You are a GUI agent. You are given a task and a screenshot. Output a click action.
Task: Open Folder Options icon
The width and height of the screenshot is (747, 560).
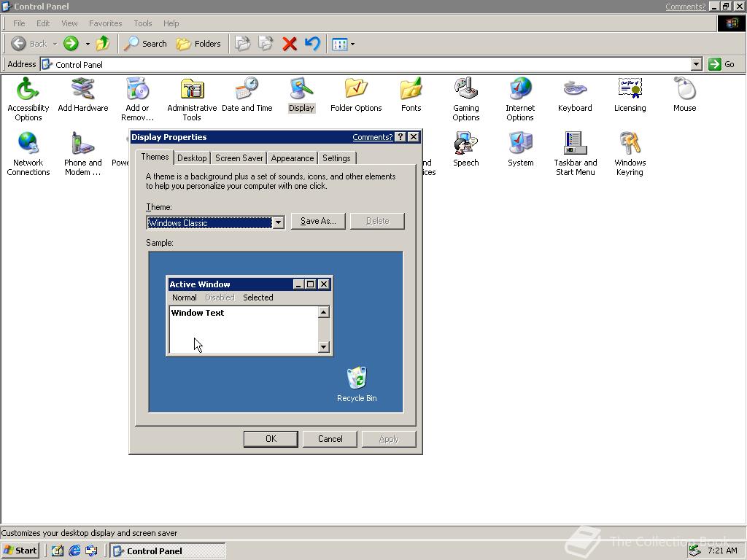356,95
